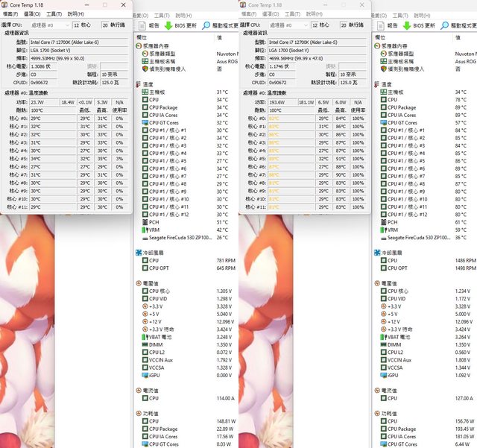Click the VBAT 電池 battery icon reading 3.264 V
This screenshot has width=477, height=448.
click(x=382, y=336)
